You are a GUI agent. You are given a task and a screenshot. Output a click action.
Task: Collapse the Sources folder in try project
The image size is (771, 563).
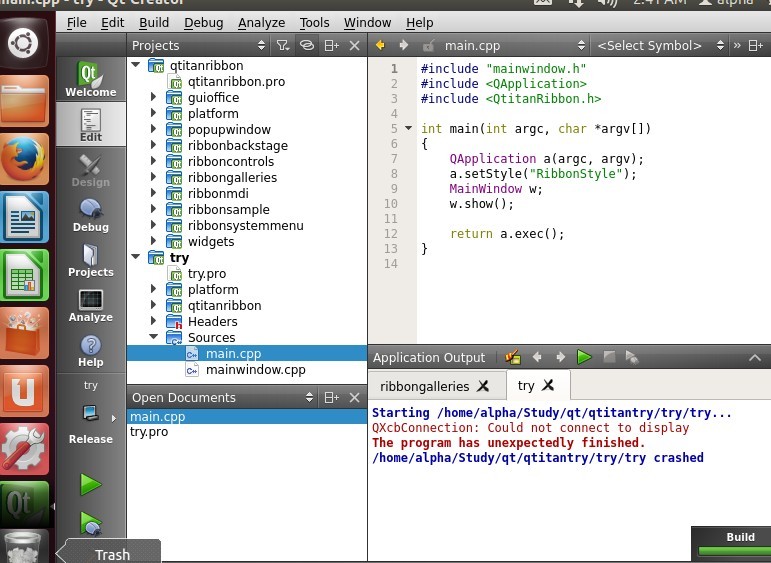[x=154, y=338]
